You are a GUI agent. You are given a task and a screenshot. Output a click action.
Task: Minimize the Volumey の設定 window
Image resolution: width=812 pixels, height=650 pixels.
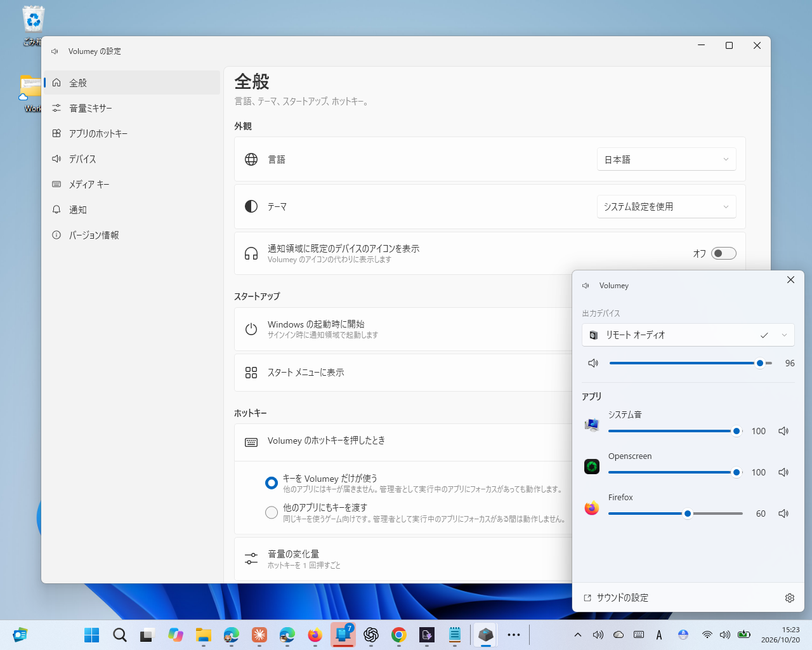click(x=701, y=46)
